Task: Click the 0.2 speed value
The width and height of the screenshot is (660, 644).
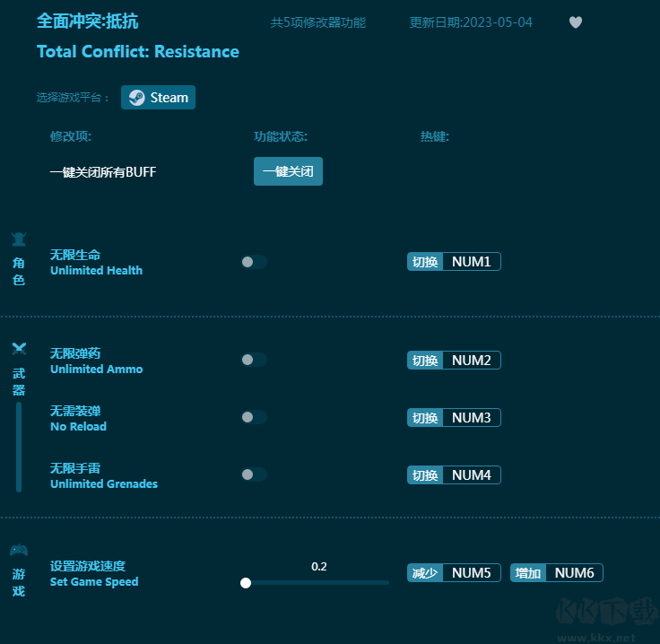Action: (319, 567)
